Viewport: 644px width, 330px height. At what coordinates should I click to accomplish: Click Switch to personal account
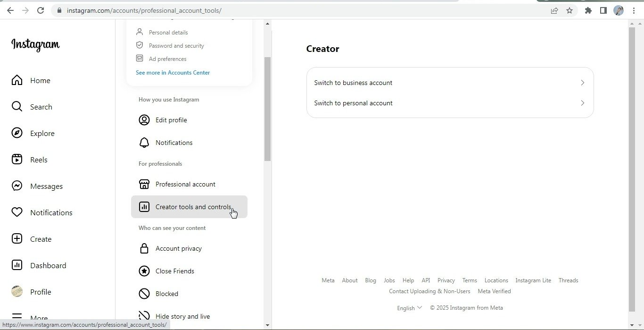pyautogui.click(x=450, y=103)
